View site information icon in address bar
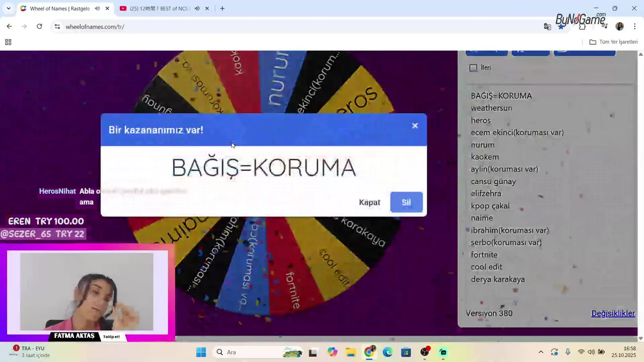Screen dimensions: 644x362 (x=57, y=27)
